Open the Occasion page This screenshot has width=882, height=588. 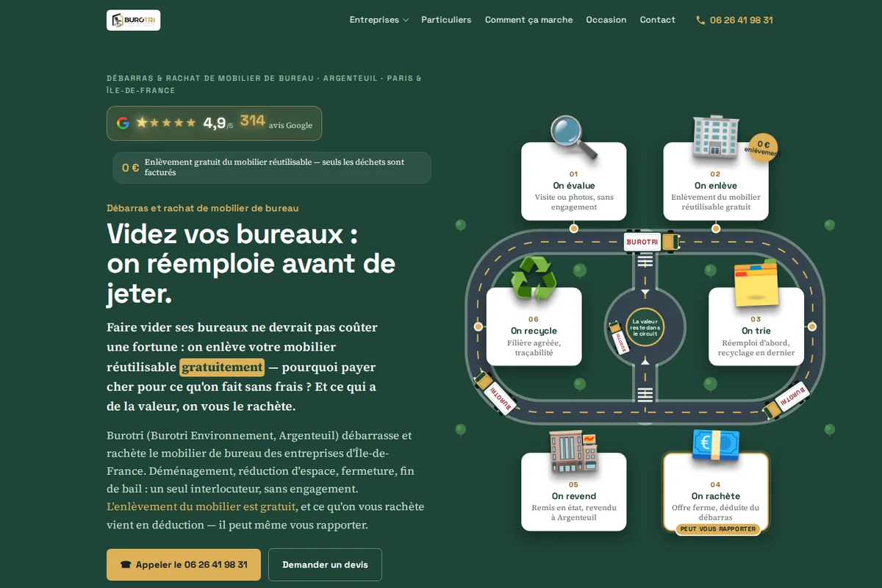pos(606,20)
